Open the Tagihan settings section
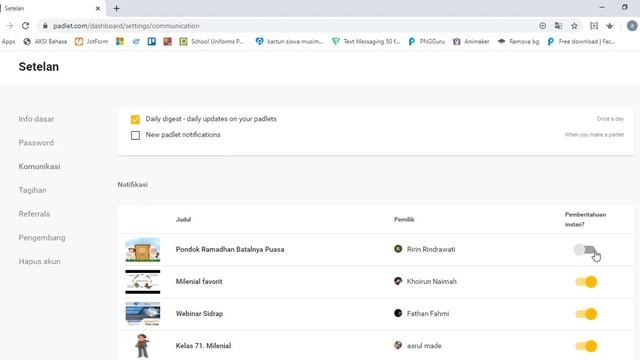 [32, 190]
